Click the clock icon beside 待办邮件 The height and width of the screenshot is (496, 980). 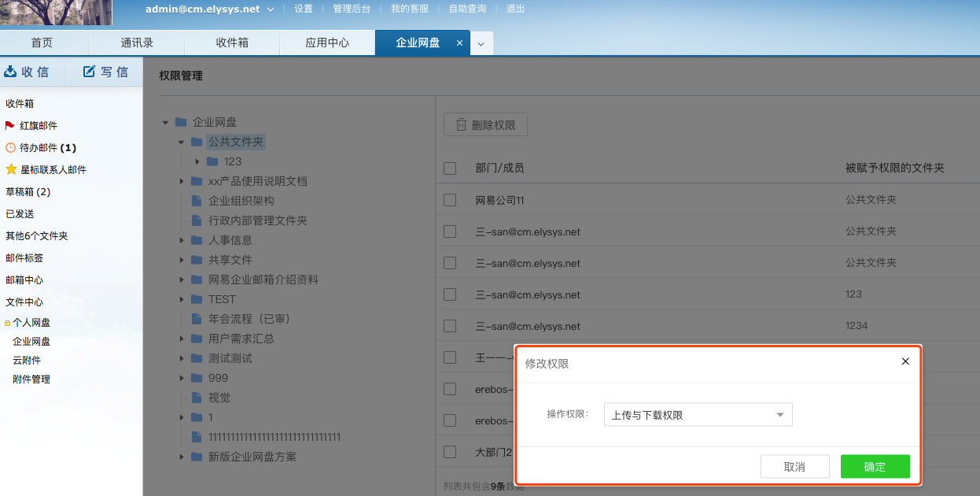[10, 147]
